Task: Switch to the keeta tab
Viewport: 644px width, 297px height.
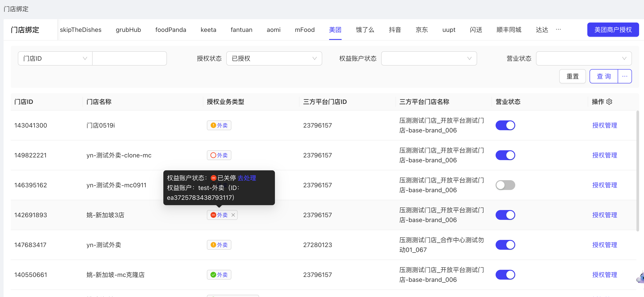Action: tap(208, 30)
